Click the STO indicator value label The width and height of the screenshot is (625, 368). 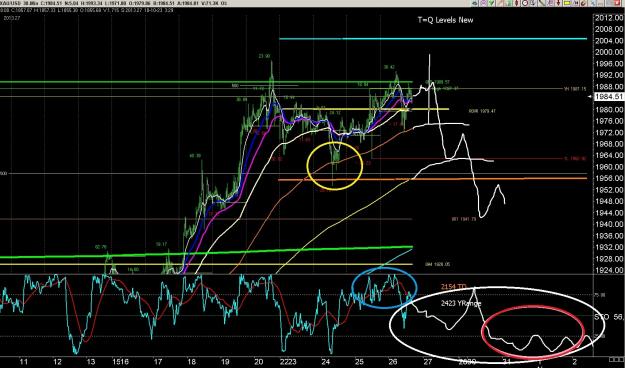(x=609, y=317)
